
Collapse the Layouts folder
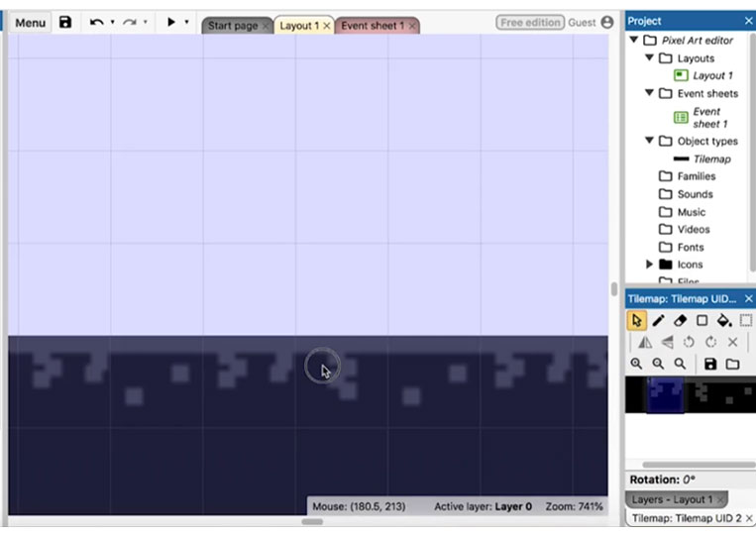[x=649, y=57]
